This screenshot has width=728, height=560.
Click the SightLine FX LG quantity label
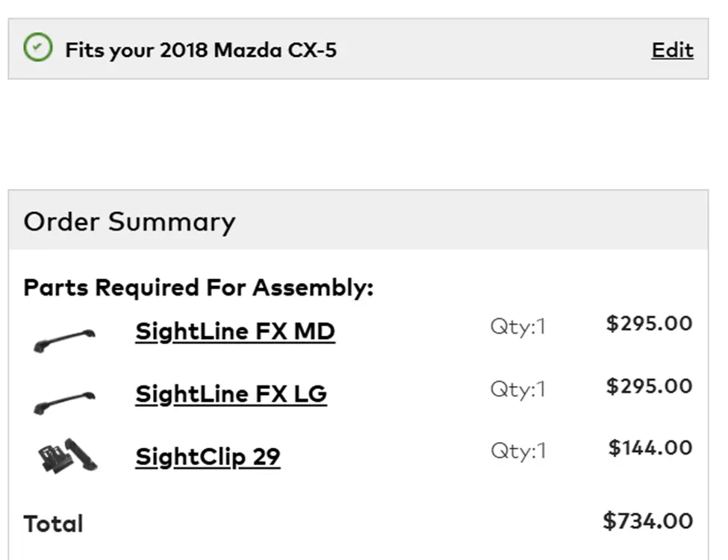pos(518,388)
